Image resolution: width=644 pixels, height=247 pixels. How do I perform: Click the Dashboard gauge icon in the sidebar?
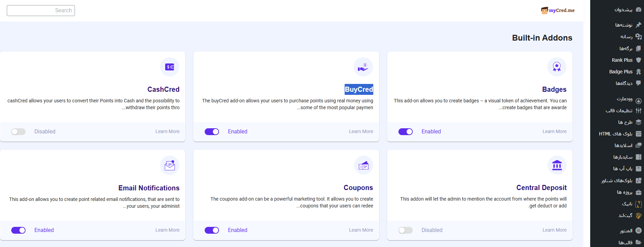639,10
